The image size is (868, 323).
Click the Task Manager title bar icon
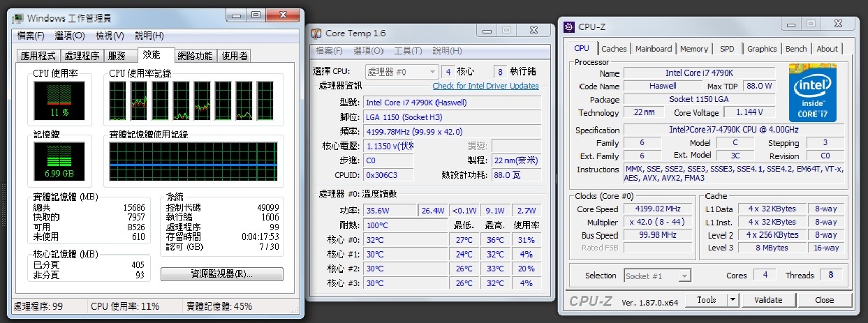click(18, 18)
